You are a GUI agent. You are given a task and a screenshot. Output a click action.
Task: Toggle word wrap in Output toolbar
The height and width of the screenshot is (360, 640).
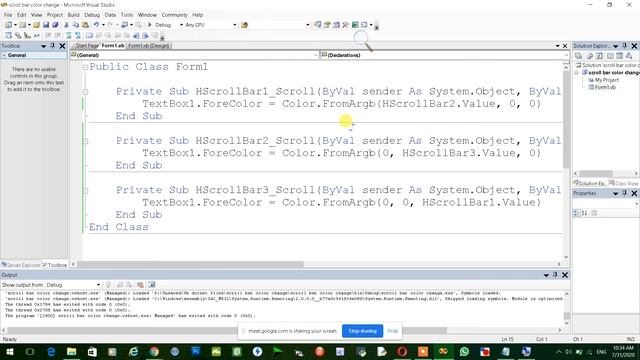152,284
